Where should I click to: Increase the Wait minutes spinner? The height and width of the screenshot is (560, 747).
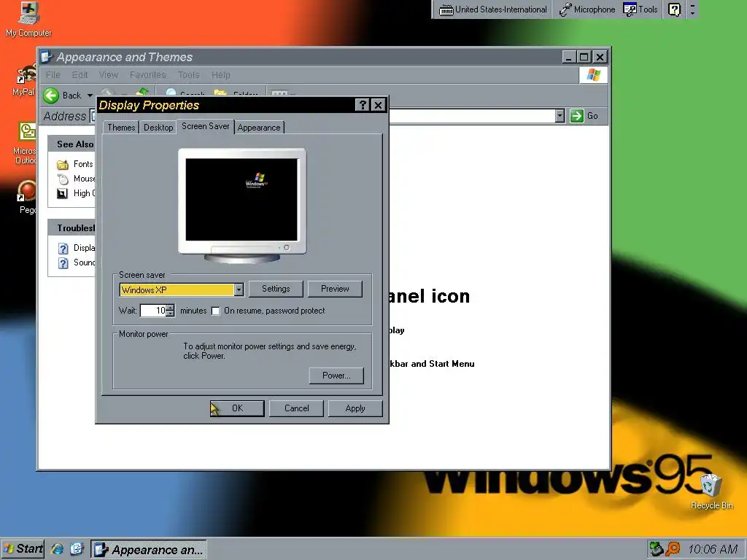pyautogui.click(x=170, y=308)
